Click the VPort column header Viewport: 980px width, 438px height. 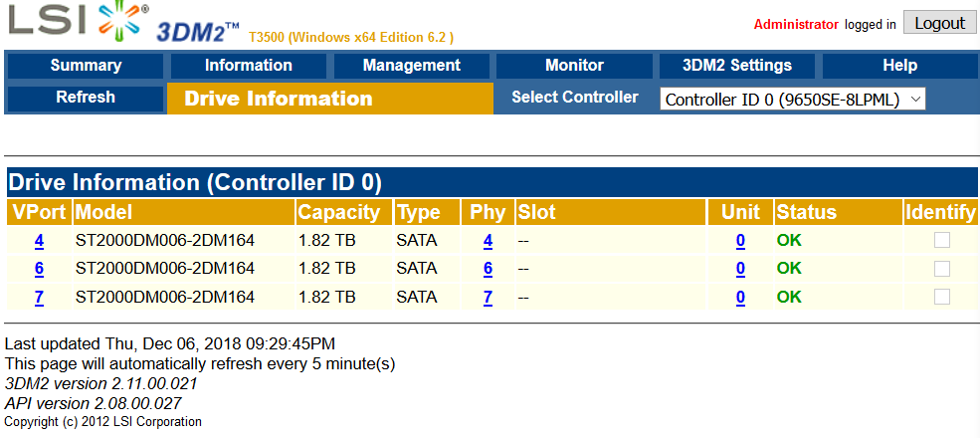(39, 213)
